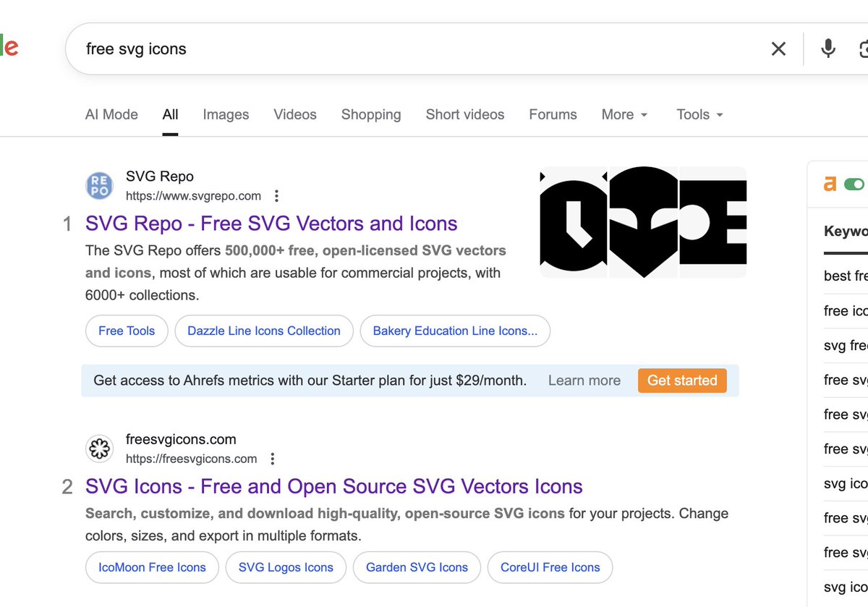Click the CoreUI Free Icons chip
Screen dimensions: 868x607
click(x=550, y=567)
